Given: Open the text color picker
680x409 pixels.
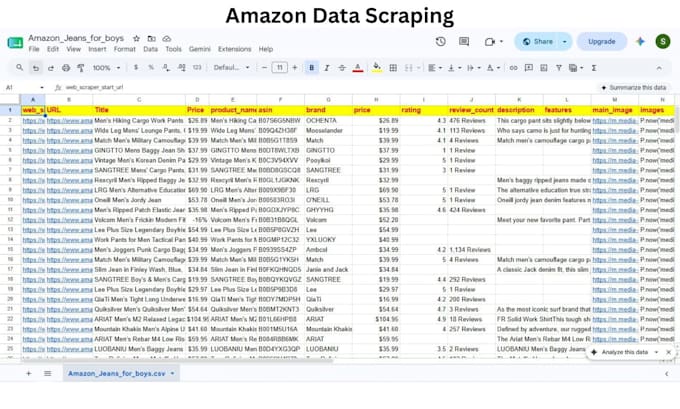Looking at the screenshot, I should [x=358, y=68].
